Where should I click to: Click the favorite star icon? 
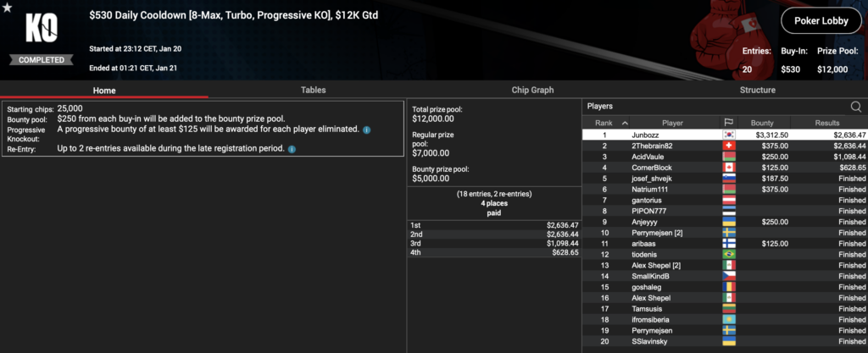click(8, 8)
